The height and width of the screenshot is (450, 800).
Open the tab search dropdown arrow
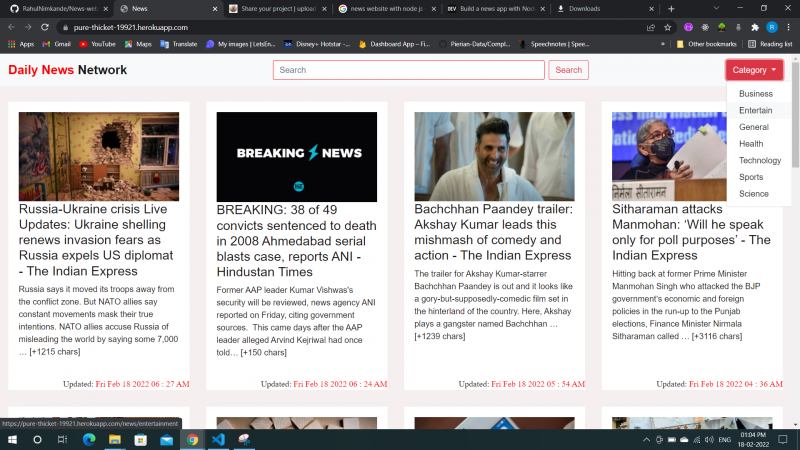click(716, 9)
